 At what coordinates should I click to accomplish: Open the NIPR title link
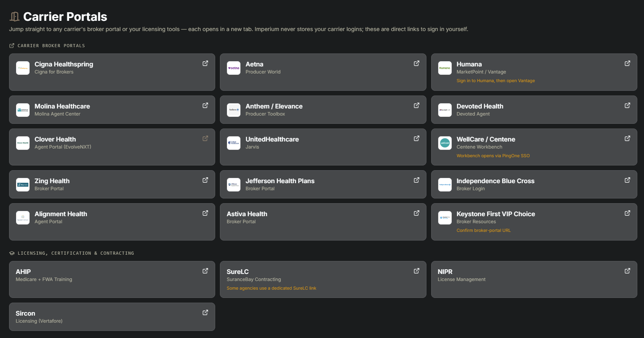445,272
